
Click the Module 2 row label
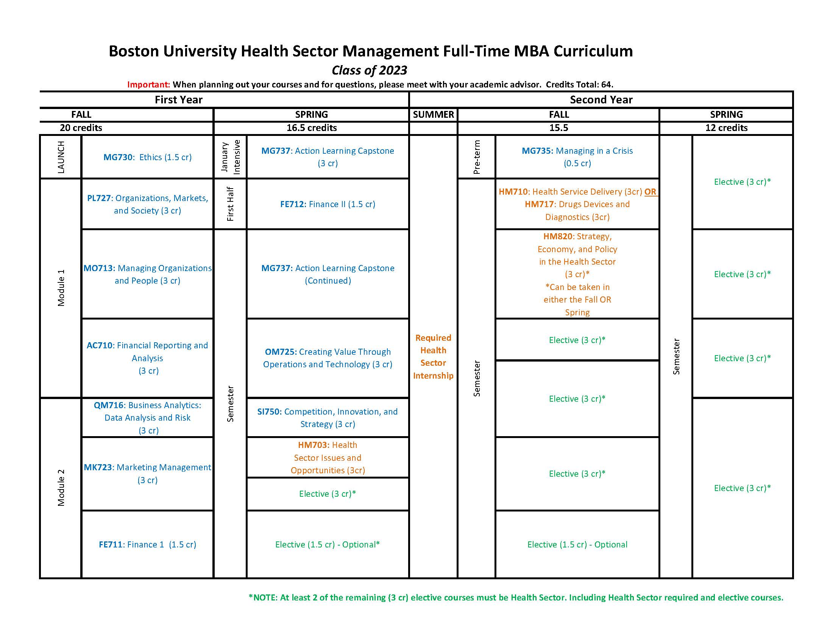[x=61, y=488]
